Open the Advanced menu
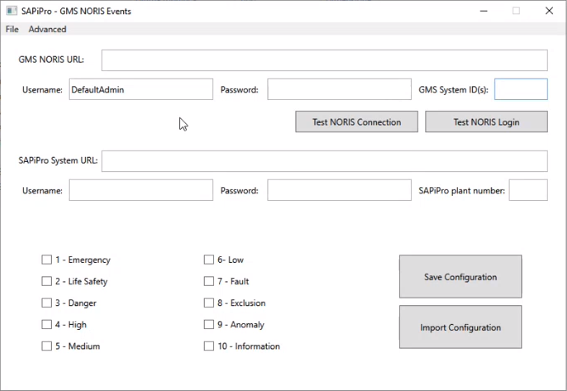 [x=47, y=29]
